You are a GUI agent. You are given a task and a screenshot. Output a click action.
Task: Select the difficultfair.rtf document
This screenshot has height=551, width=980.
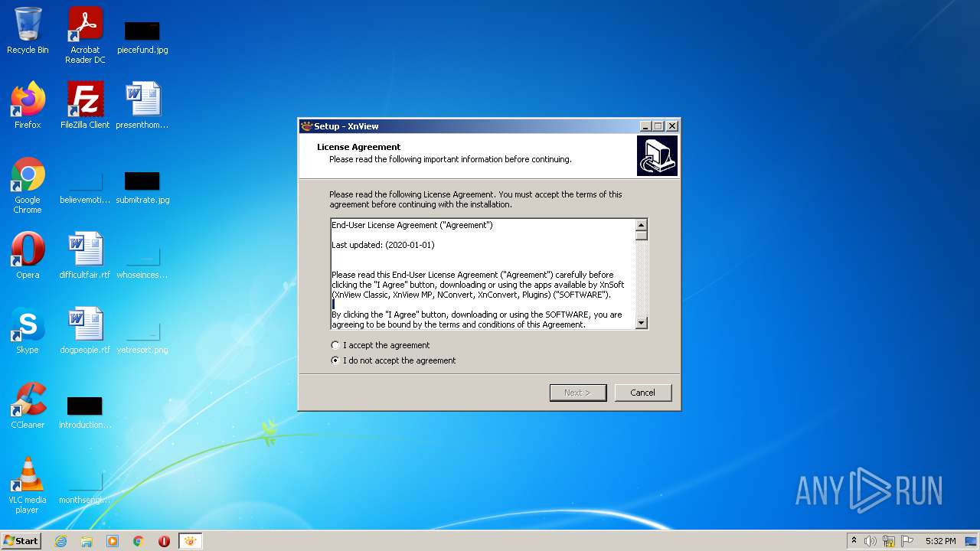coord(85,256)
